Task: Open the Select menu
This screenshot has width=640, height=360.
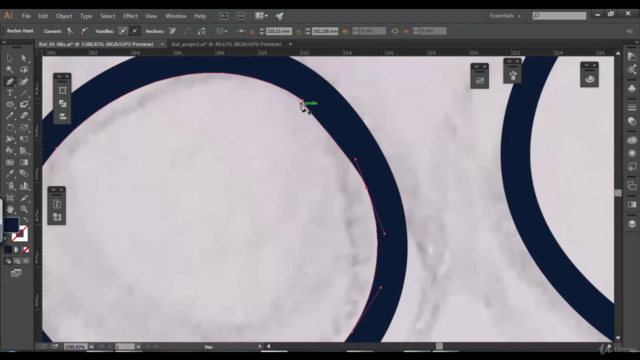Action: pos(108,16)
